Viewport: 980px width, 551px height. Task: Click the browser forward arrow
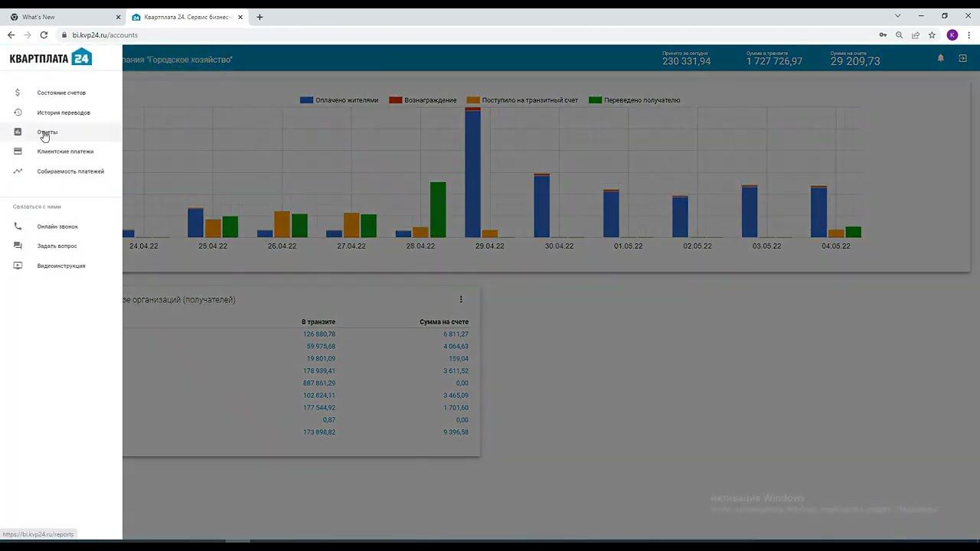(28, 35)
